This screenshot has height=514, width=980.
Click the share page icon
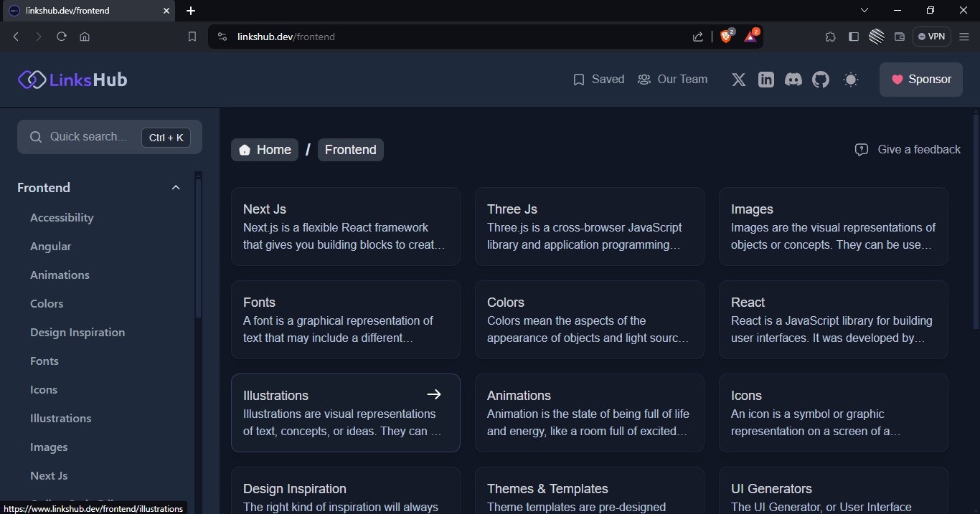coord(698,37)
